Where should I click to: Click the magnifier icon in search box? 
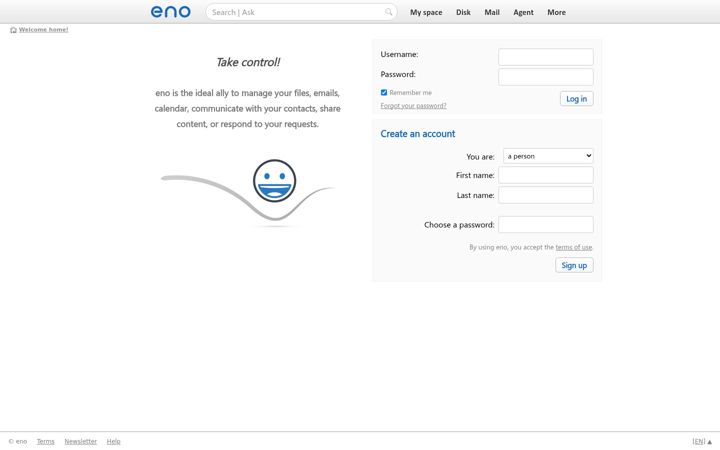tap(388, 12)
